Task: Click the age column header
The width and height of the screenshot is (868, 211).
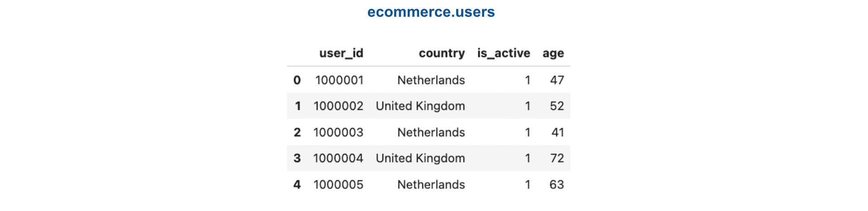Action: pos(553,53)
